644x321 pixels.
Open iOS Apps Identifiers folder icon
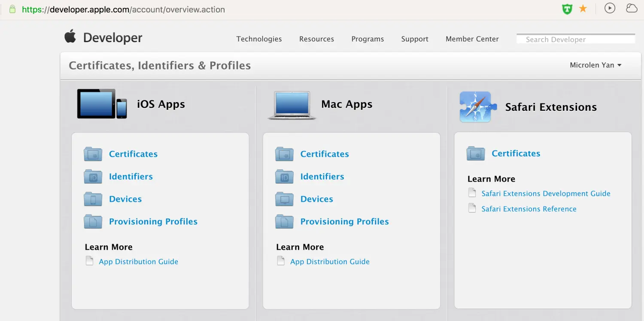pos(93,176)
